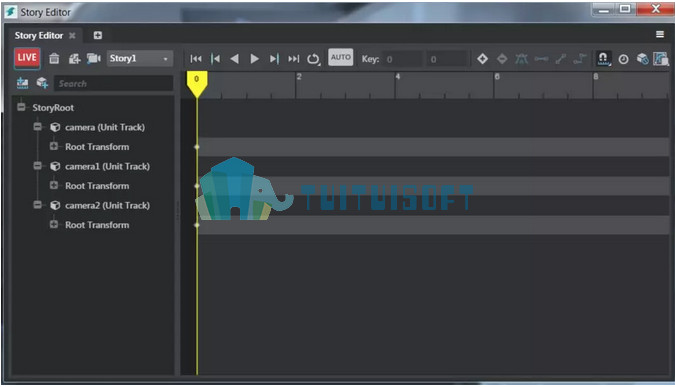Go to the previous keyframe
Image resolution: width=675 pixels, height=387 pixels.
coord(215,59)
